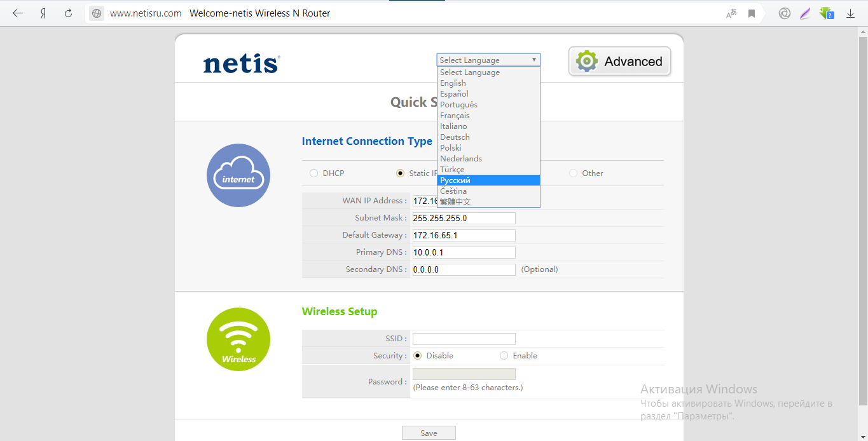Click the wireless Password field
Image resolution: width=868 pixels, height=441 pixels.
pos(464,374)
